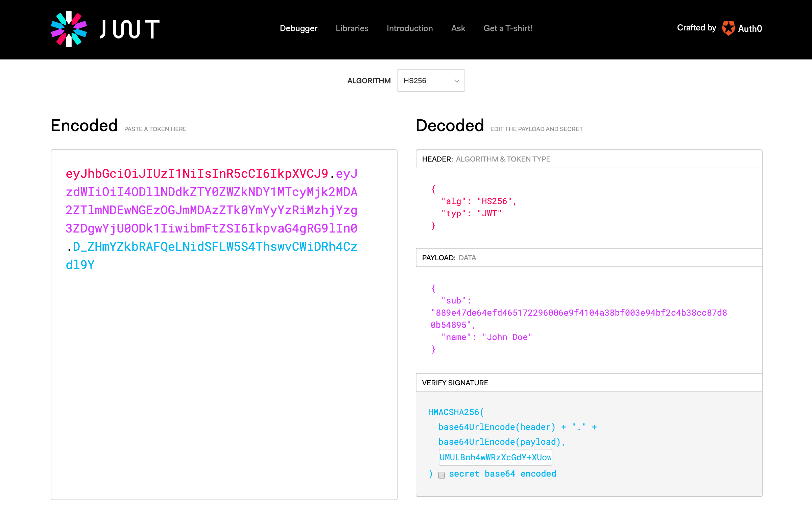Click the blue signature part of token
The width and height of the screenshot is (812, 511).
(x=215, y=247)
